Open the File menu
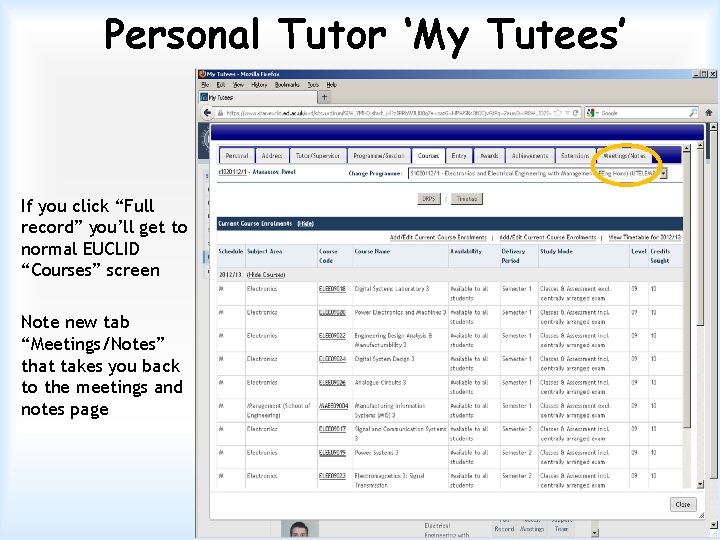 coord(205,84)
